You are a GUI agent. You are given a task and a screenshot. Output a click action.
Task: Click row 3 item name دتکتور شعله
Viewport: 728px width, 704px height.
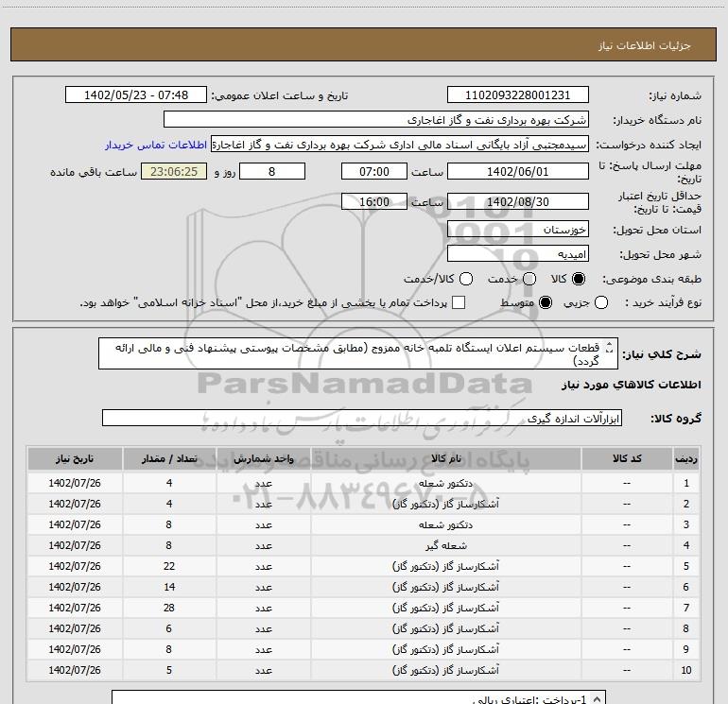(x=445, y=524)
